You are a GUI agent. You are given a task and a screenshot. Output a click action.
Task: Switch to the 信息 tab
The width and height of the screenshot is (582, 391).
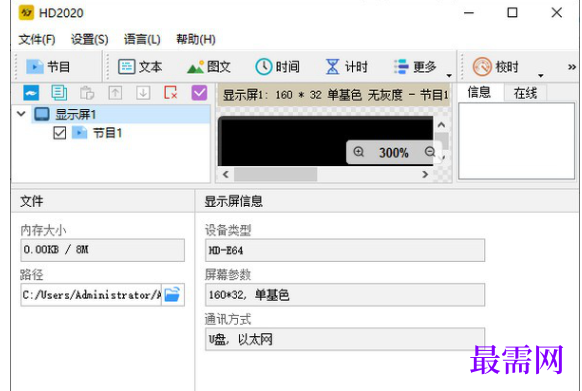point(479,92)
